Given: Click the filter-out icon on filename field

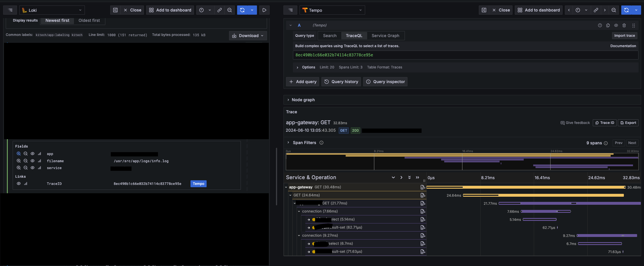Looking at the screenshot, I should [x=26, y=161].
